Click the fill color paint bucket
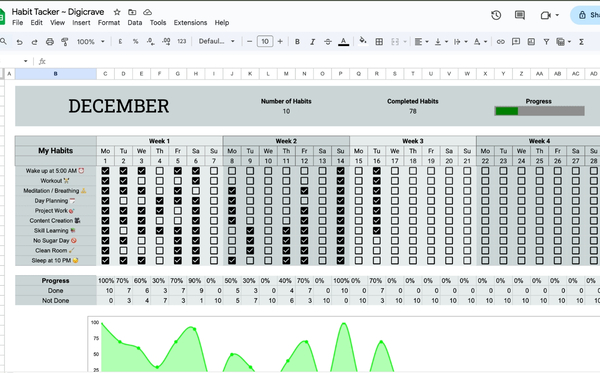The image size is (600, 373). pyautogui.click(x=362, y=41)
